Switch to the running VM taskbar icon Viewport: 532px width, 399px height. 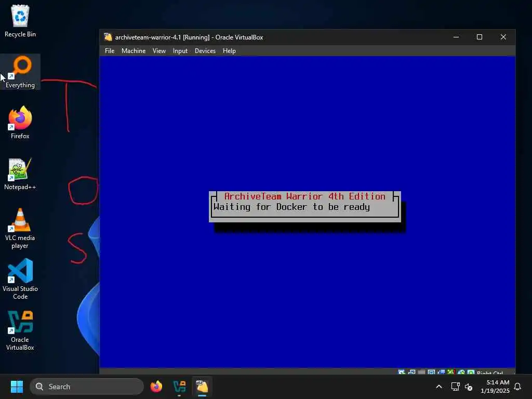(x=202, y=387)
